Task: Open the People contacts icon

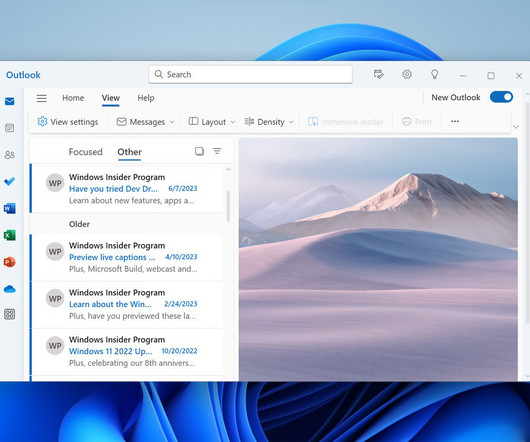Action: pyautogui.click(x=9, y=155)
